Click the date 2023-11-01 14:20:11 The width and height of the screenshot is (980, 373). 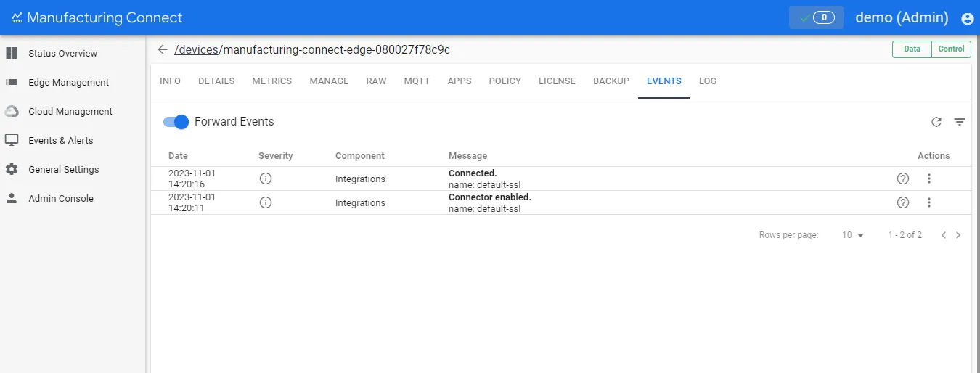point(192,202)
